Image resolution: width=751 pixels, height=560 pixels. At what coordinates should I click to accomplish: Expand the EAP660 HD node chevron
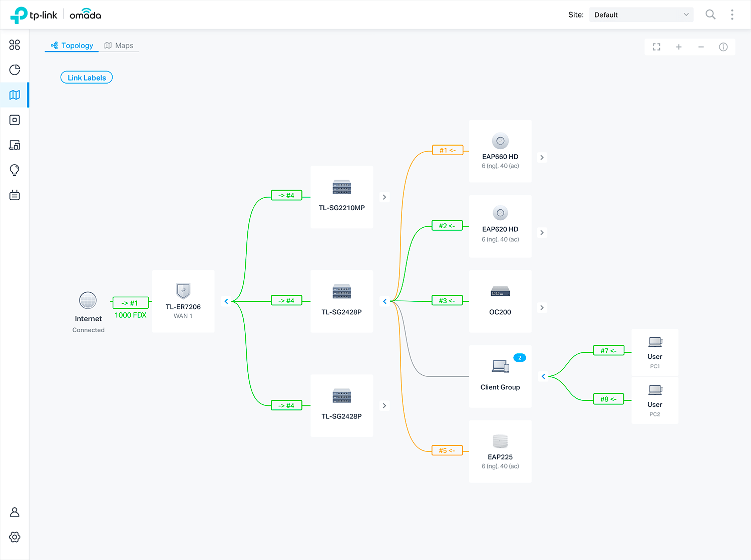pos(542,158)
